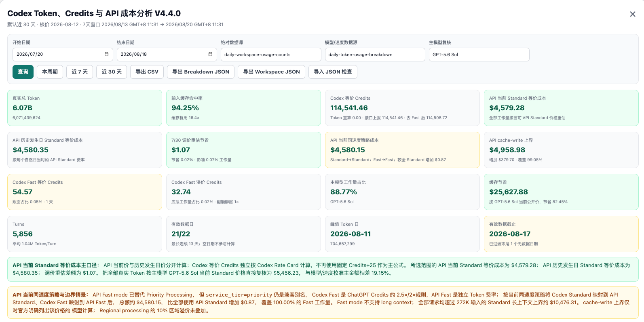Click the API 当前同速度策略与边界情景 heading
The image size is (644, 322).
click(x=51, y=295)
